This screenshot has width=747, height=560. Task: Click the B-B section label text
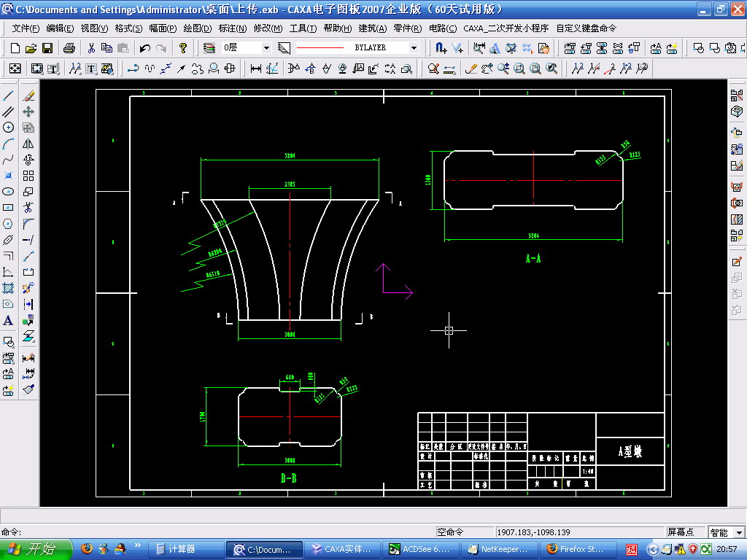(289, 478)
